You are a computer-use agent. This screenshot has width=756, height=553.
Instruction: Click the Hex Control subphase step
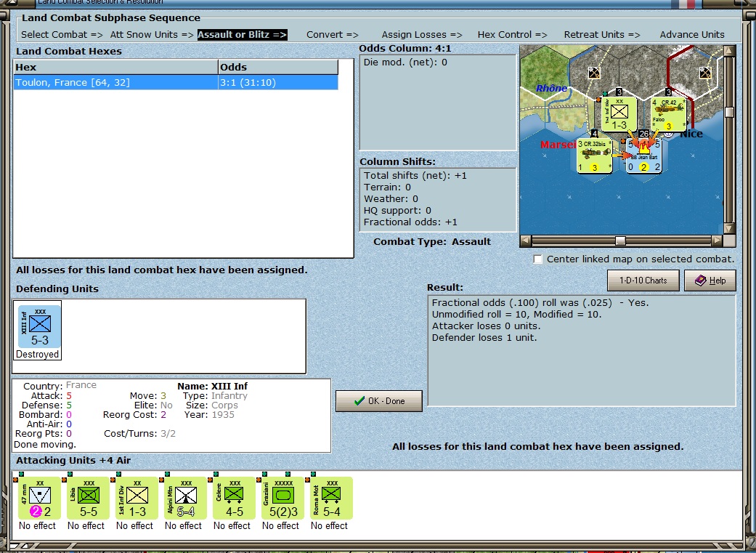click(x=512, y=35)
